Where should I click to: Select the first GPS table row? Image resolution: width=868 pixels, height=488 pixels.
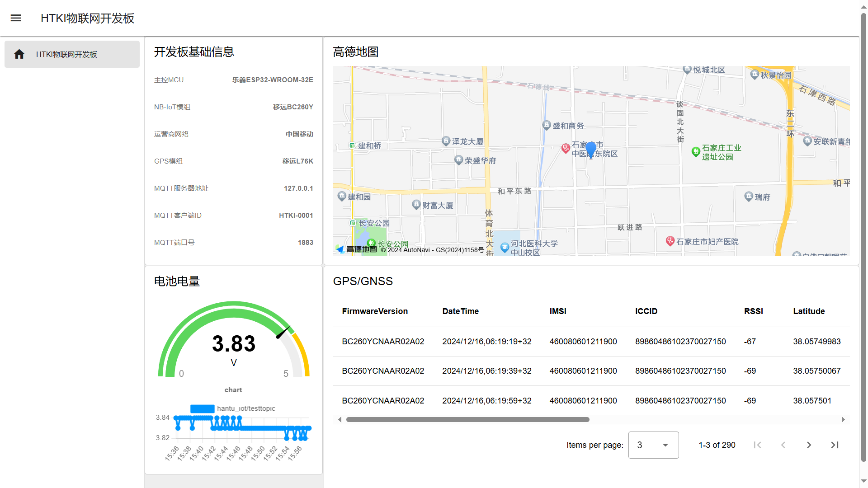pyautogui.click(x=588, y=342)
